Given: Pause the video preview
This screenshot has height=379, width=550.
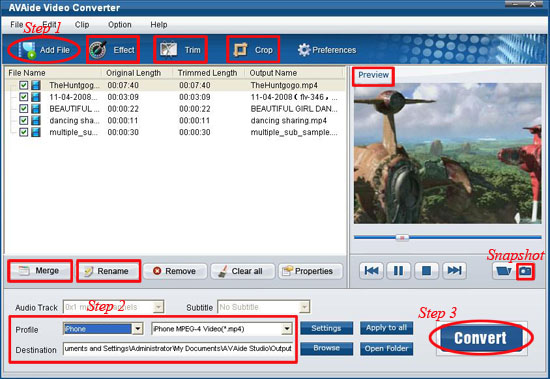Looking at the screenshot, I should click(x=398, y=271).
